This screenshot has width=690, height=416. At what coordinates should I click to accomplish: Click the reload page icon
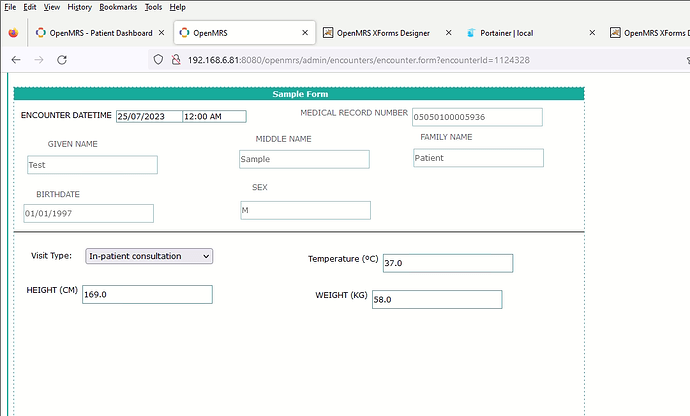(62, 60)
